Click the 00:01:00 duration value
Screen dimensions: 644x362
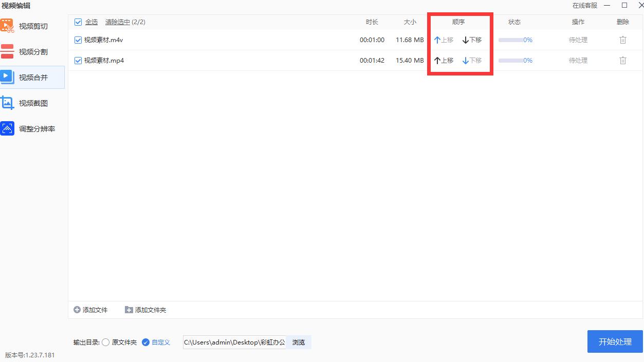point(372,40)
